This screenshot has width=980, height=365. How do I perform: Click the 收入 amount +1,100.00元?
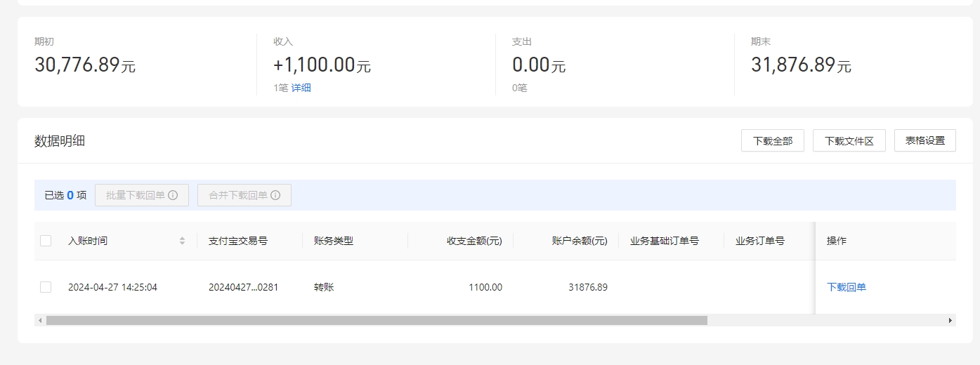322,65
